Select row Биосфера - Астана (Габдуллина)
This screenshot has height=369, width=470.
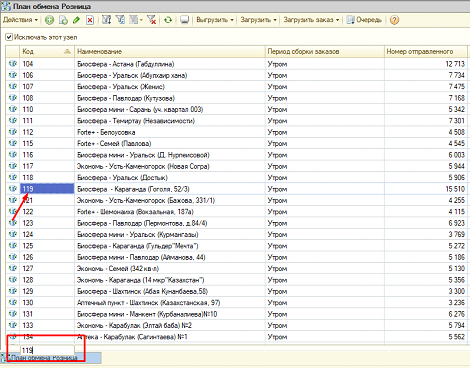coord(236,64)
